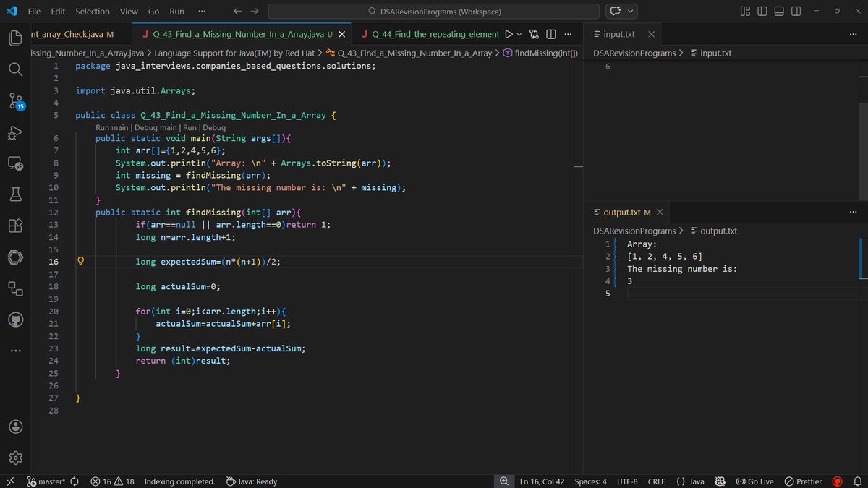Viewport: 868px width, 488px height.
Task: Go forward with the right arrow
Action: tap(255, 12)
